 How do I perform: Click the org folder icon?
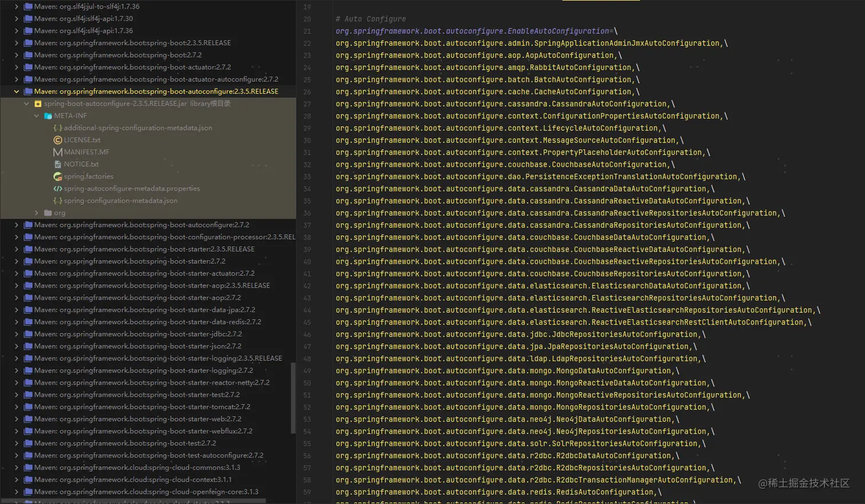point(48,213)
